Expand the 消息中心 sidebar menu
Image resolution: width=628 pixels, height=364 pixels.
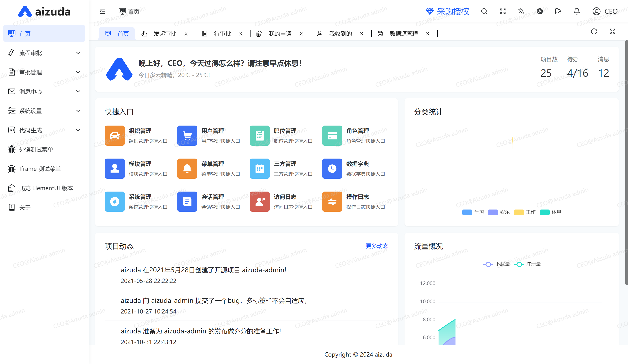tap(44, 91)
